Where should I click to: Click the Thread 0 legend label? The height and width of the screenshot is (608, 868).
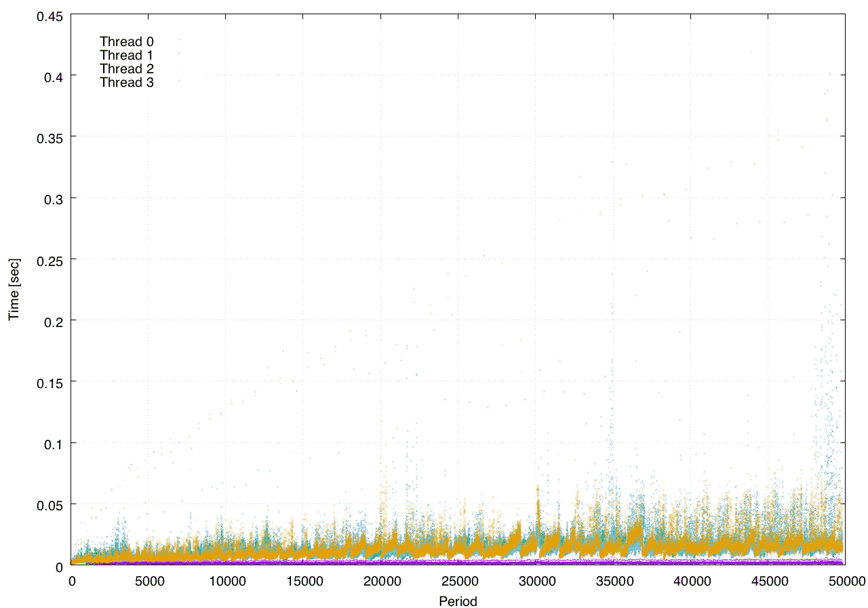pyautogui.click(x=126, y=42)
